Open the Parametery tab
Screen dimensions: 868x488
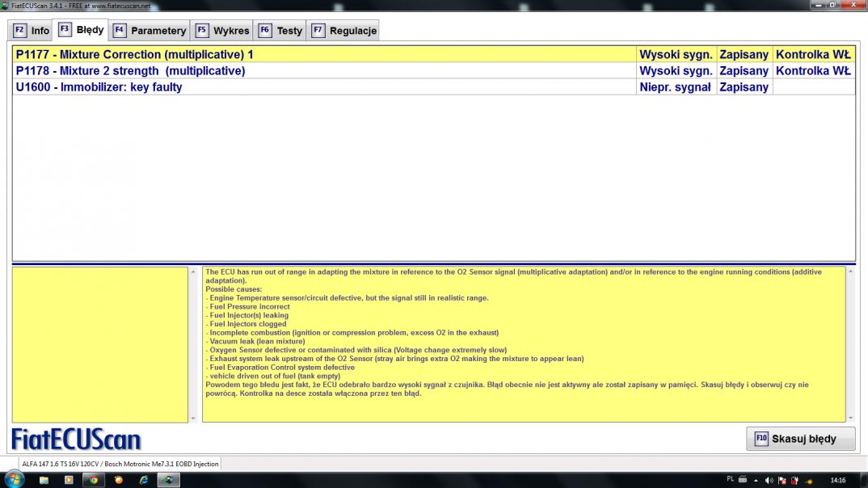tap(150, 31)
